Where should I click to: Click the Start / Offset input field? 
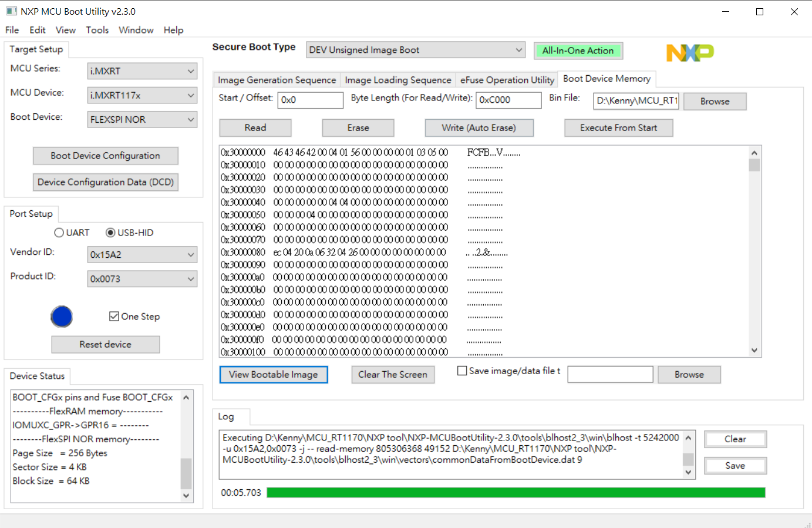pyautogui.click(x=310, y=100)
